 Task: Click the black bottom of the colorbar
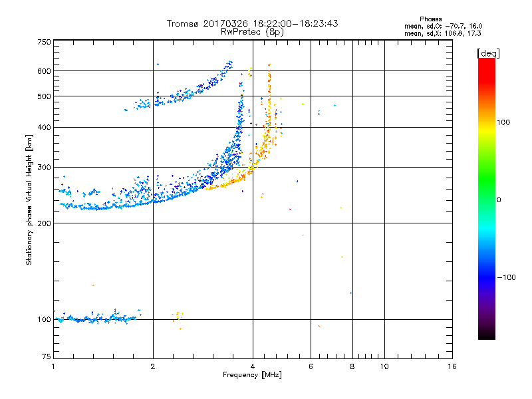pyautogui.click(x=487, y=334)
